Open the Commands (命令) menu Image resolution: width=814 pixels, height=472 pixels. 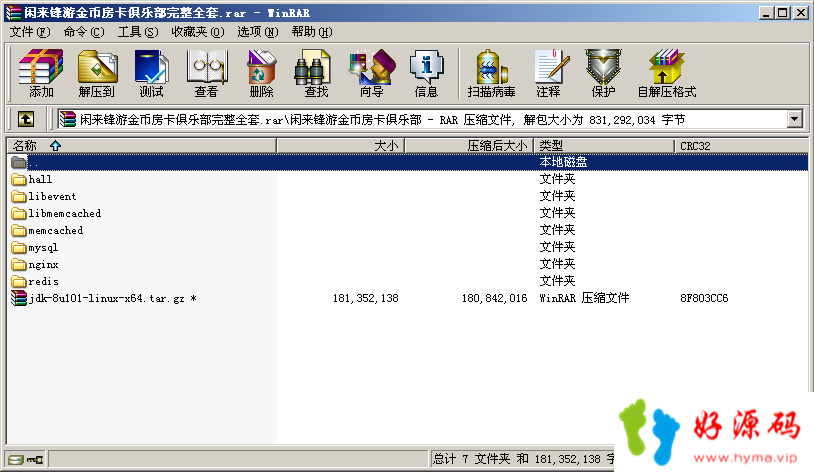tap(84, 32)
